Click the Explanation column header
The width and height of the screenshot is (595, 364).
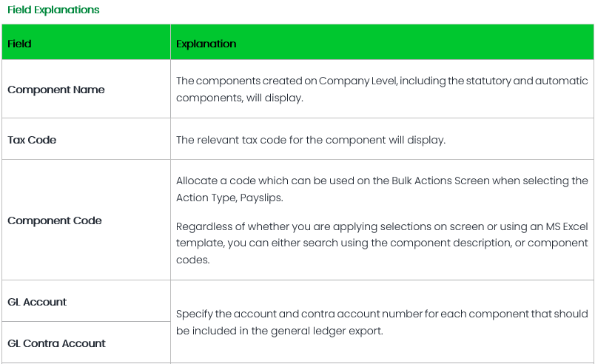tap(206, 44)
